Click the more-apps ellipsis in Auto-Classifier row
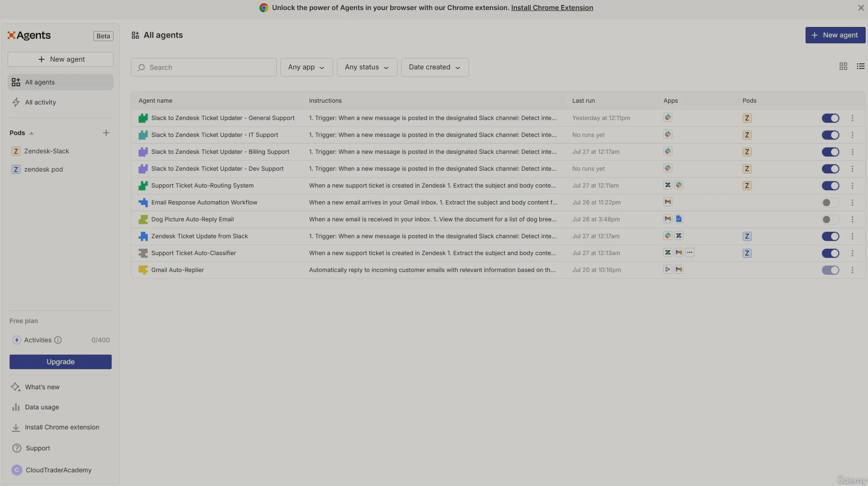Screen dimensions: 868x486 tap(690, 253)
